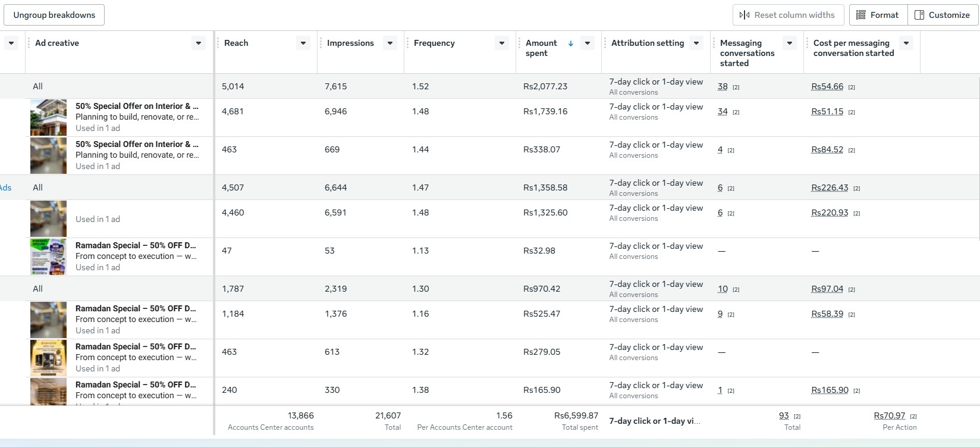Open the Ad creative column dropdown
Viewport: 980px width, 447px height.
199,43
